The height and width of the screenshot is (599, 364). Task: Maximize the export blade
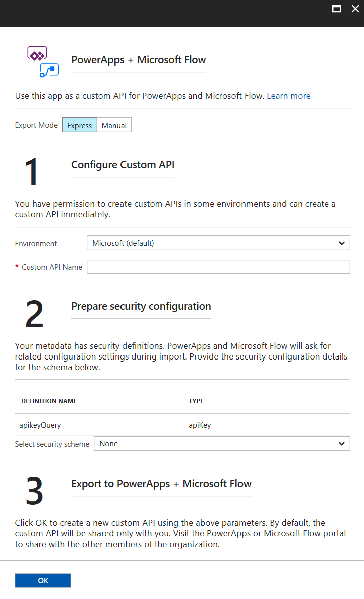(x=336, y=9)
